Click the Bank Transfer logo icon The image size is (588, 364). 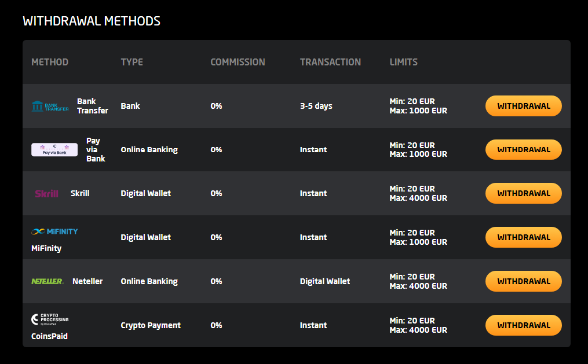tap(50, 106)
